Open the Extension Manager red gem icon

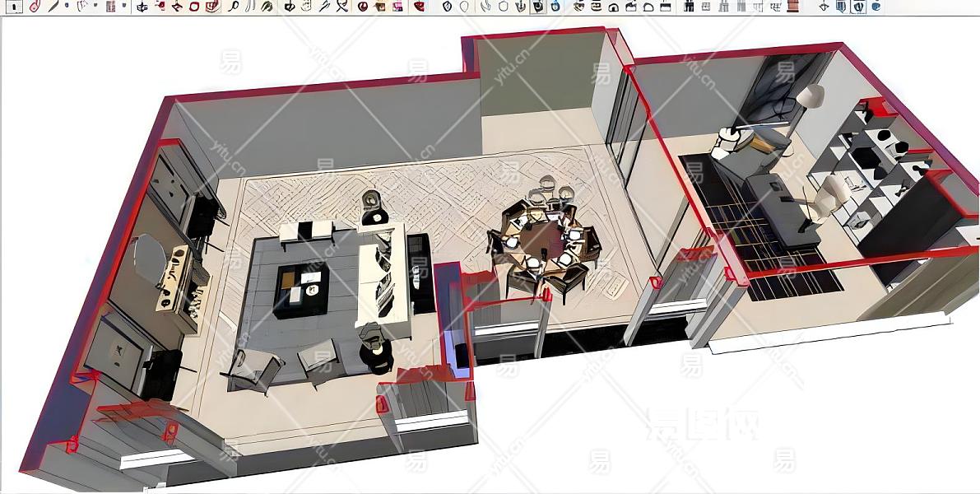[x=419, y=7]
